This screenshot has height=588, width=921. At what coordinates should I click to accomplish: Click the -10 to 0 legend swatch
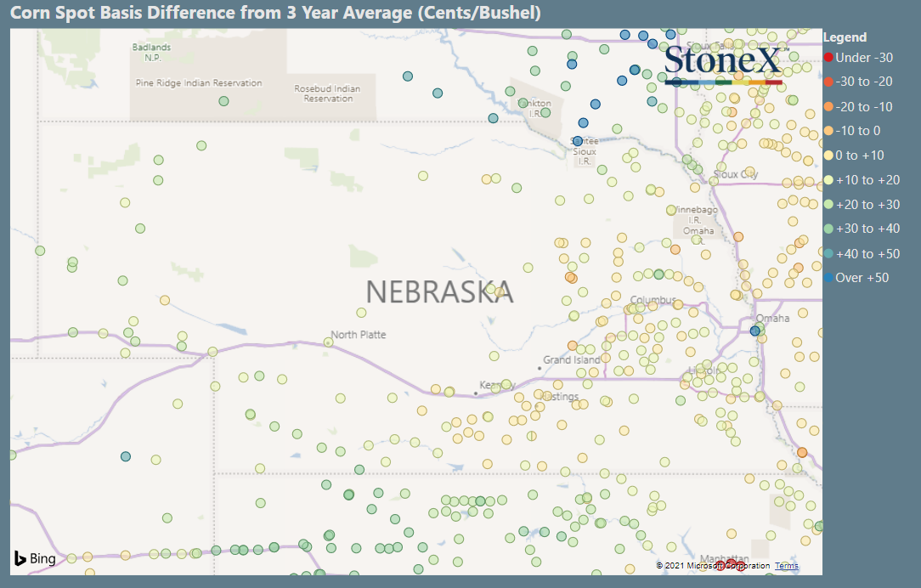828,131
